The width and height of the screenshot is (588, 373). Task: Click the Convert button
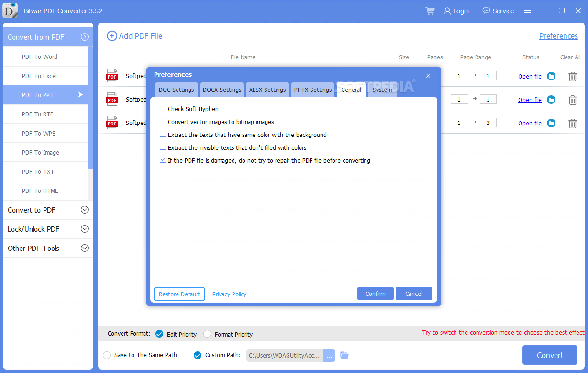coord(550,355)
